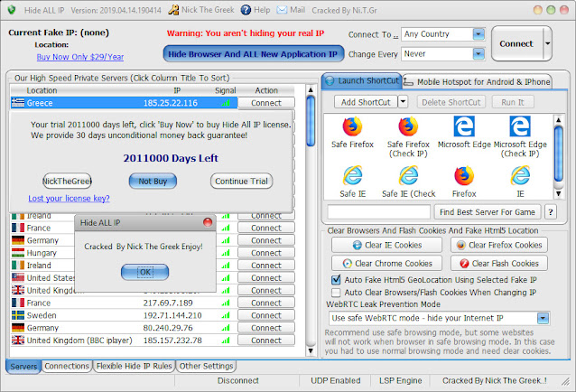576x392 pixels.
Task: Click Find Best Server For Game
Action: coord(488,212)
